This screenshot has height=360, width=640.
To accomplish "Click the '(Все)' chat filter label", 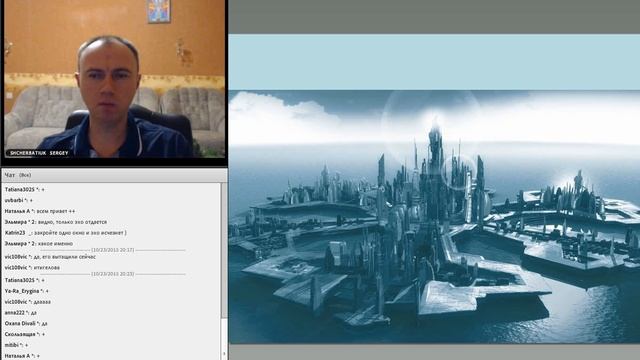I will pos(25,175).
